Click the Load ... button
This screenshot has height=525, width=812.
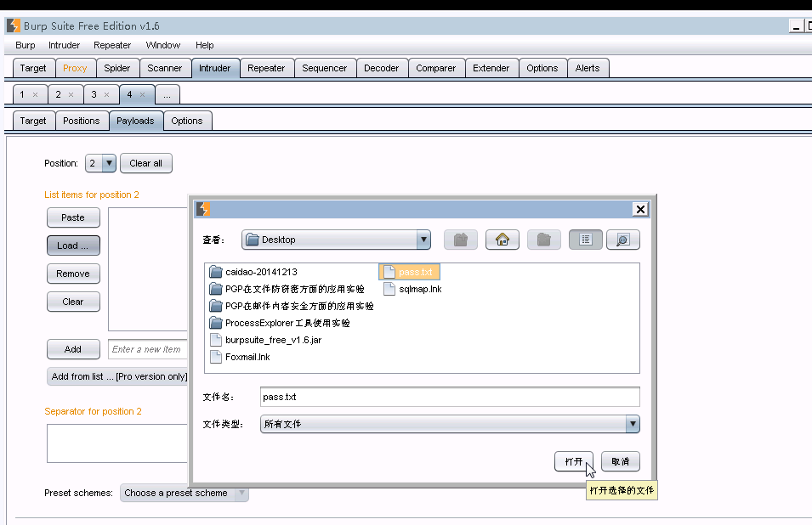click(73, 246)
